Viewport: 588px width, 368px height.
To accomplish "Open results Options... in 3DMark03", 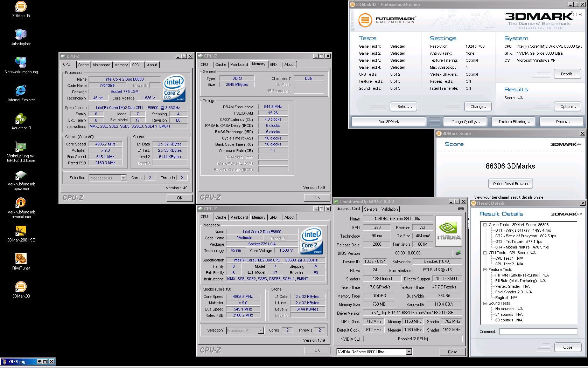I will (568, 107).
